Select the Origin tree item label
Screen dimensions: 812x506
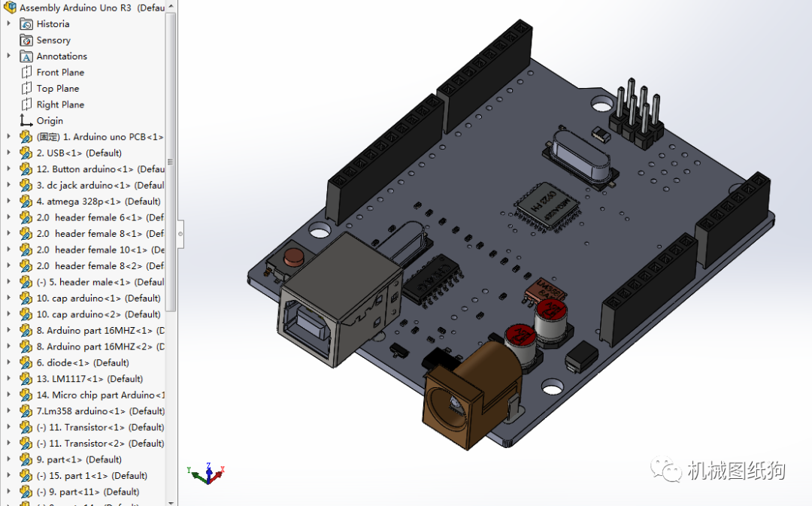point(50,121)
